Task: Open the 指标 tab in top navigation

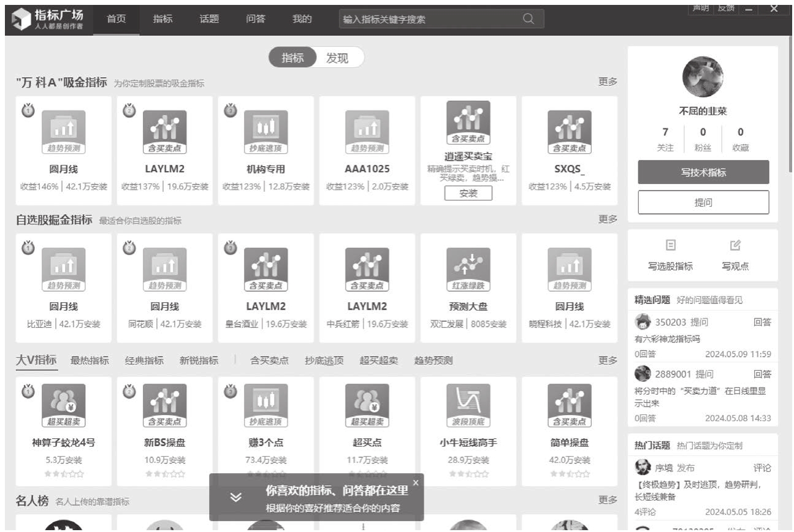Action: pos(163,19)
